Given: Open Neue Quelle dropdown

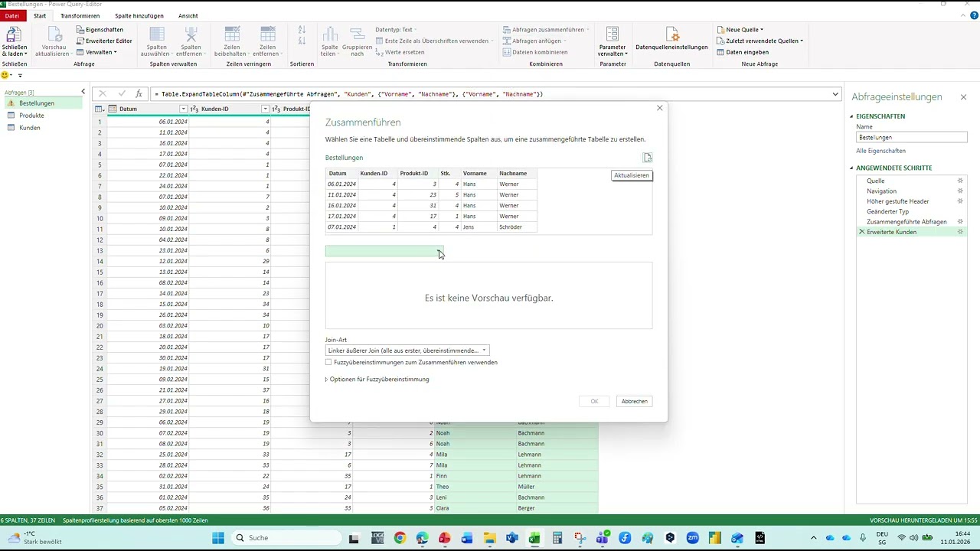Looking at the screenshot, I should click(740, 30).
